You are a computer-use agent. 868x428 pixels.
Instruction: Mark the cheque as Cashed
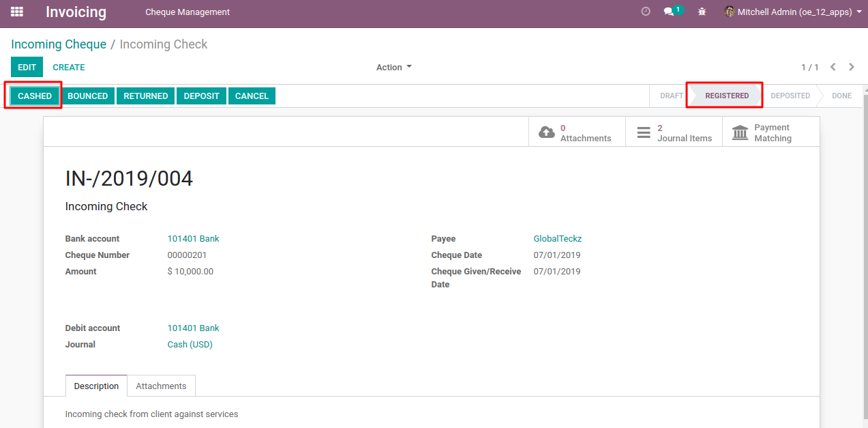(x=35, y=96)
